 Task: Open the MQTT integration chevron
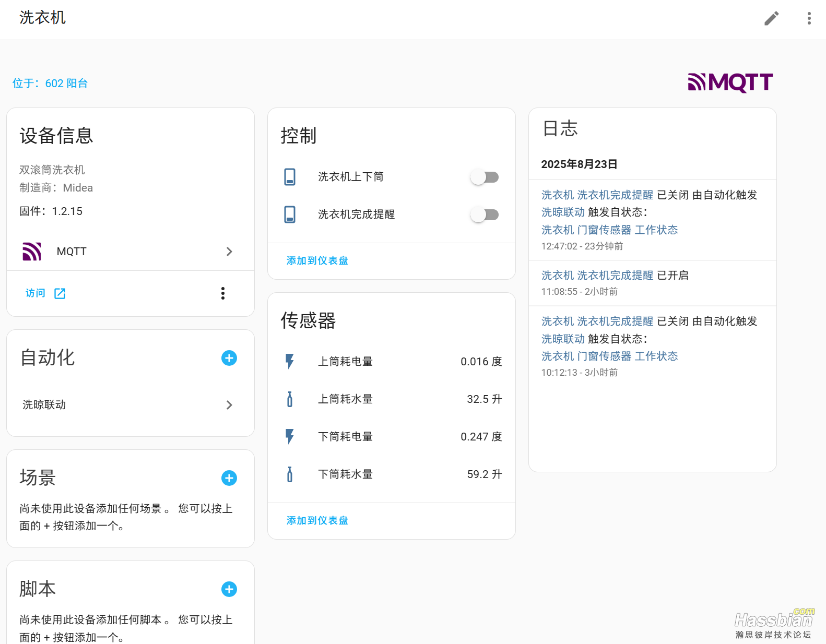click(229, 252)
